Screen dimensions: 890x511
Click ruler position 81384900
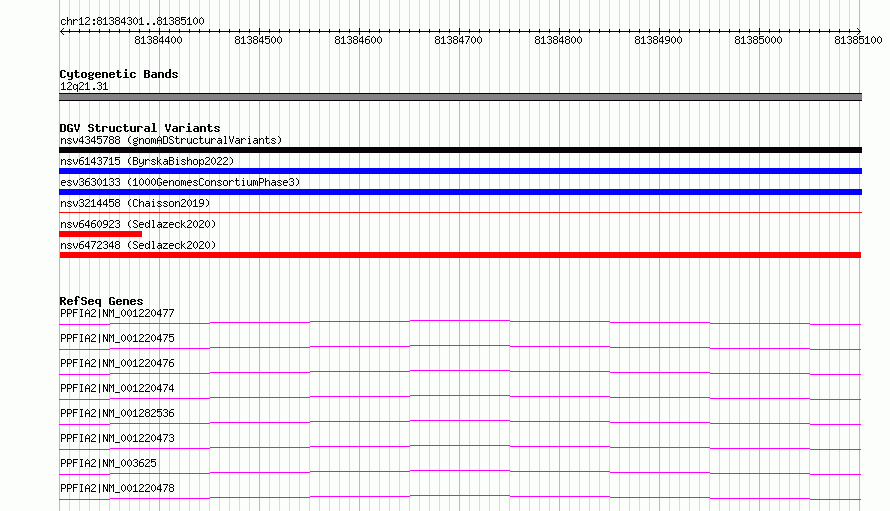(x=658, y=40)
